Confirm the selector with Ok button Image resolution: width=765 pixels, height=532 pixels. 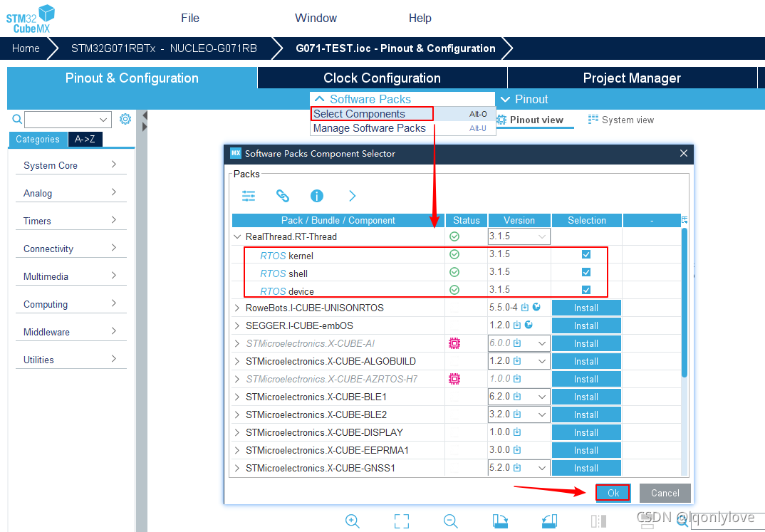613,493
